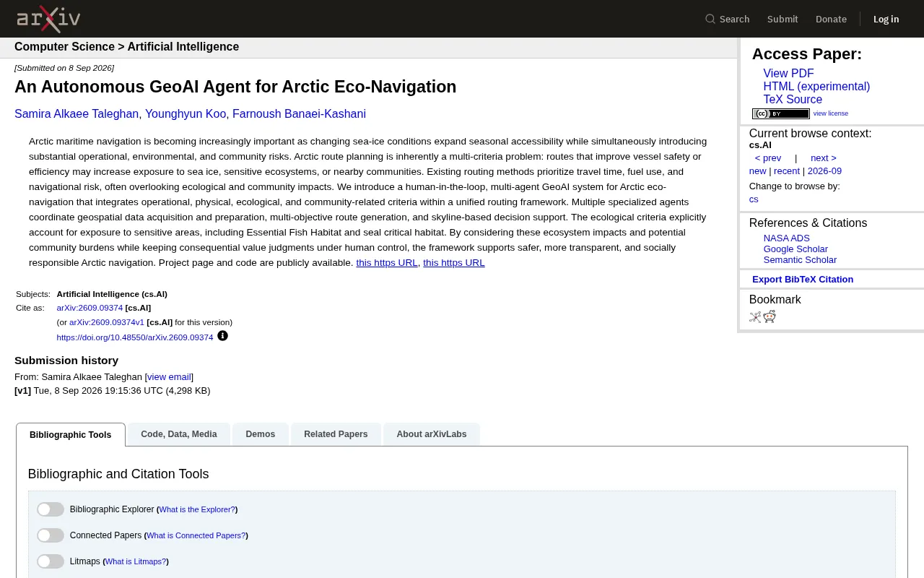
Task: Open the new listings link
Action: (757, 171)
